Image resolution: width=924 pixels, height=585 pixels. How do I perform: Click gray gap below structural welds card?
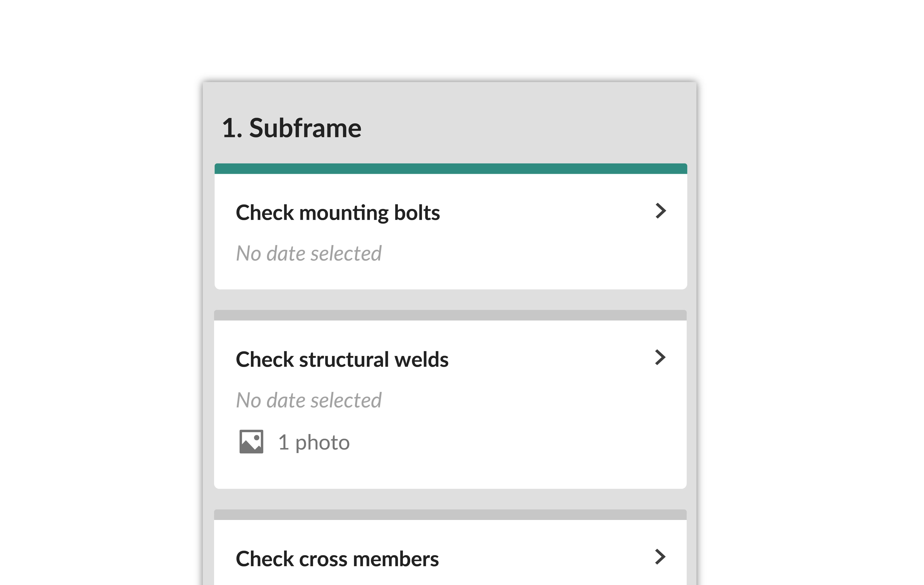click(x=450, y=499)
